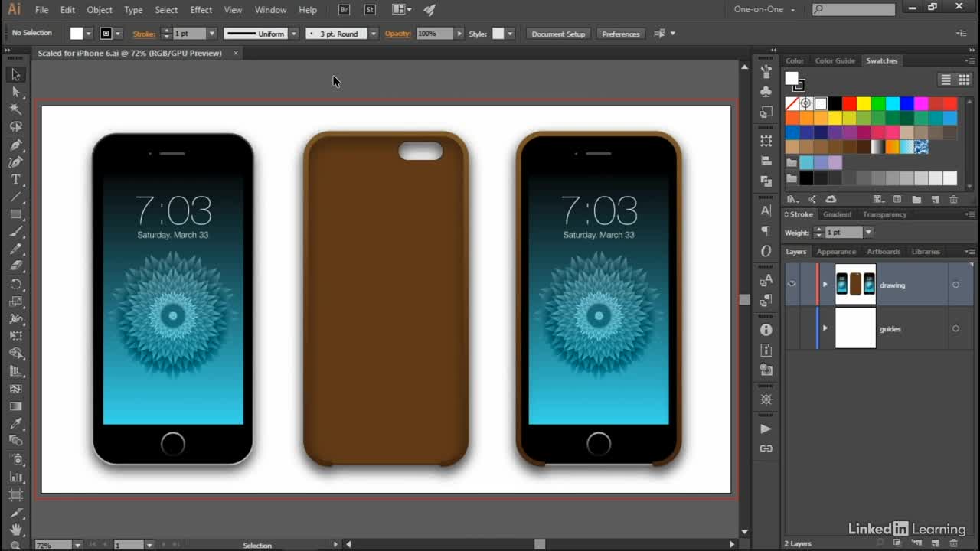This screenshot has width=980, height=551.
Task: Open the Actions panel play icon
Action: pos(766,429)
